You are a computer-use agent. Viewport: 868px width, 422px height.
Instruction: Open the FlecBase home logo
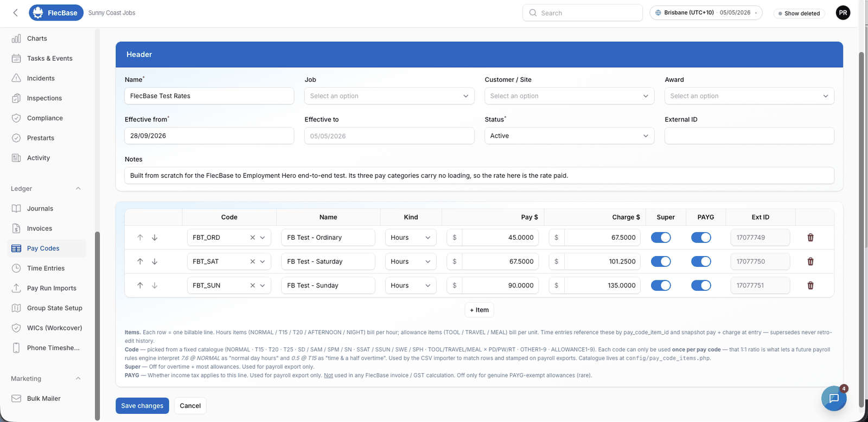pos(56,12)
